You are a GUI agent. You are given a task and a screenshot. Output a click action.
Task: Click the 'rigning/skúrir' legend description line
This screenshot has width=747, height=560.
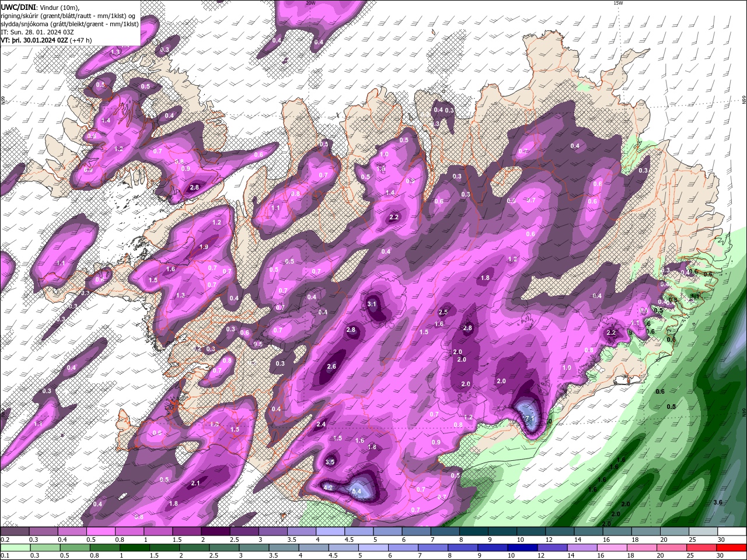(69, 15)
